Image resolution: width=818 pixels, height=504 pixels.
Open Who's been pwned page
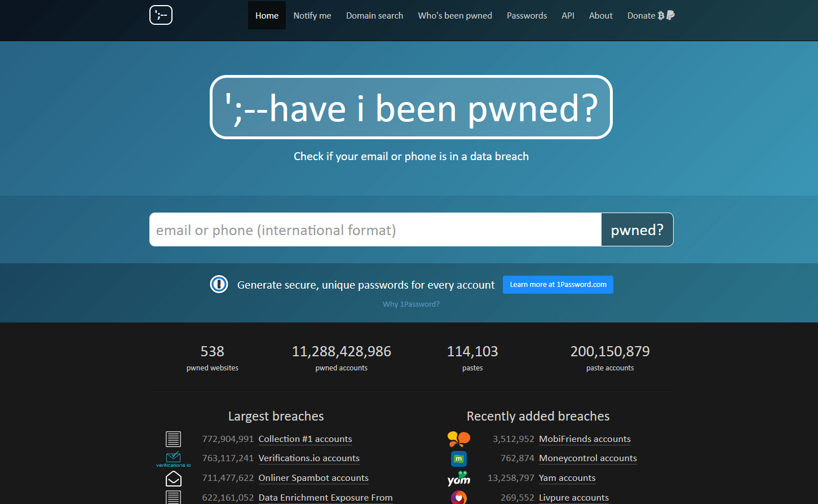455,15
